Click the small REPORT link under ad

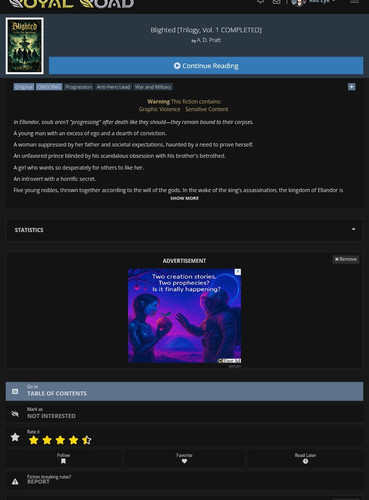tap(234, 366)
